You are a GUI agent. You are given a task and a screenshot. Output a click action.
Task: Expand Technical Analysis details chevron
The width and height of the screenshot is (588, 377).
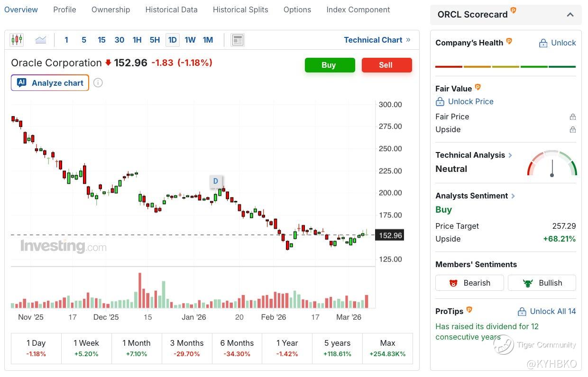[x=510, y=155]
